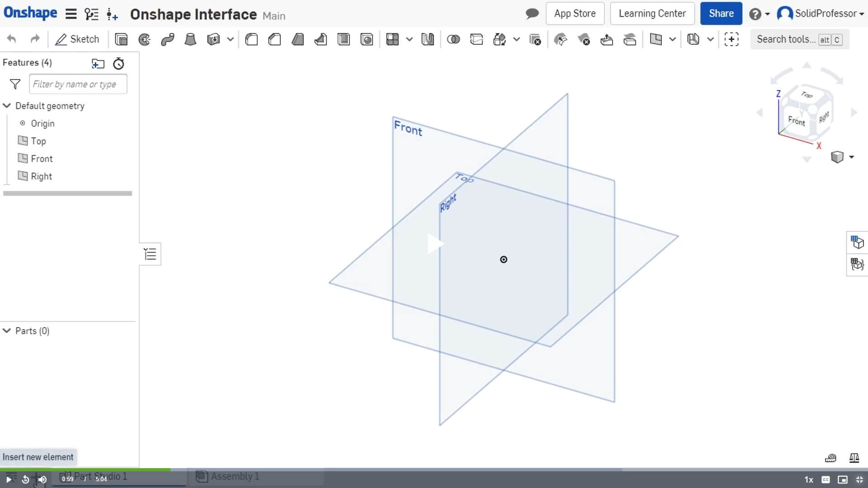Open the Loft tool
The width and height of the screenshot is (868, 488).
point(190,39)
